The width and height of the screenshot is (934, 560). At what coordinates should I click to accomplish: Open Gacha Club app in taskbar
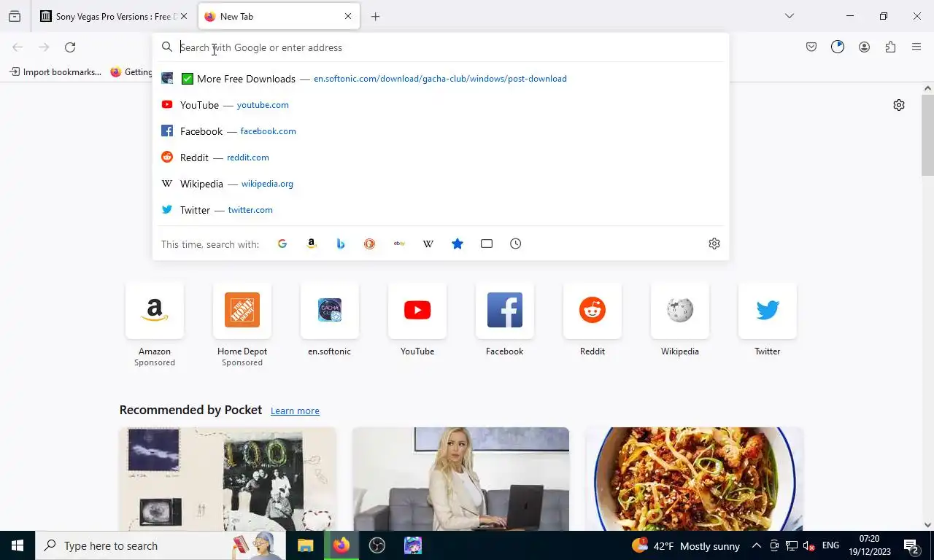click(413, 545)
